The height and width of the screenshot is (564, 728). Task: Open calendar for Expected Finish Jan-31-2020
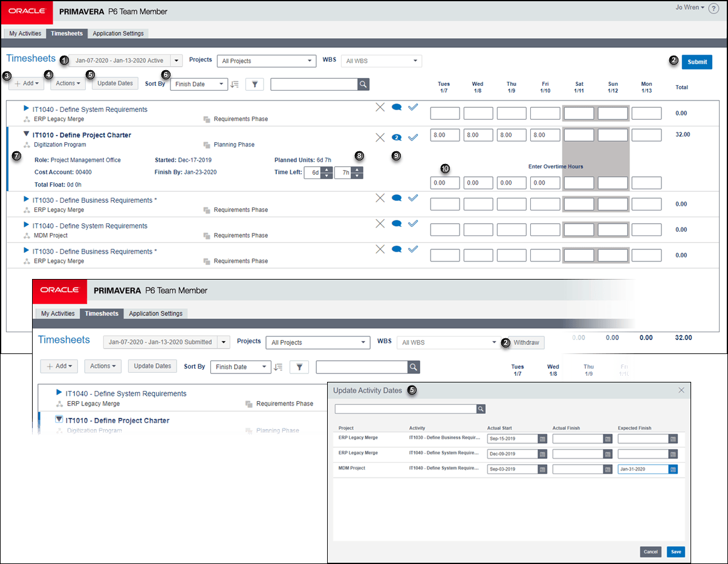[673, 469]
